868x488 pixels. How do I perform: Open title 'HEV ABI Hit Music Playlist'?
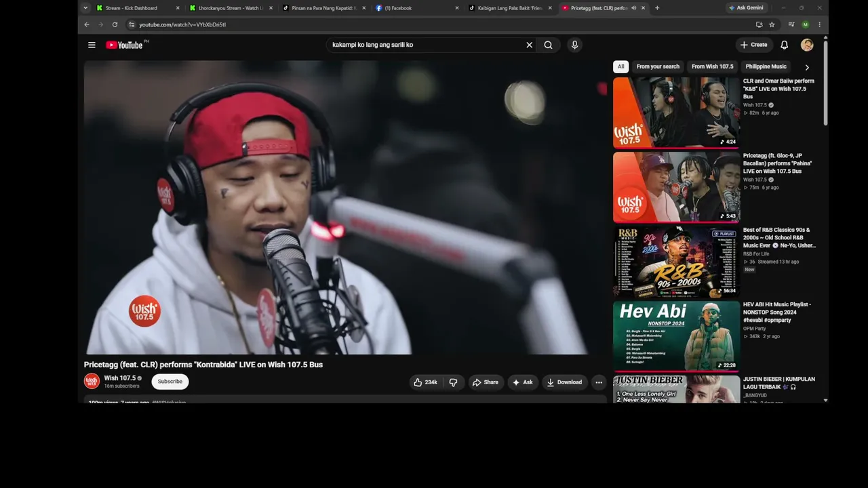coord(777,312)
